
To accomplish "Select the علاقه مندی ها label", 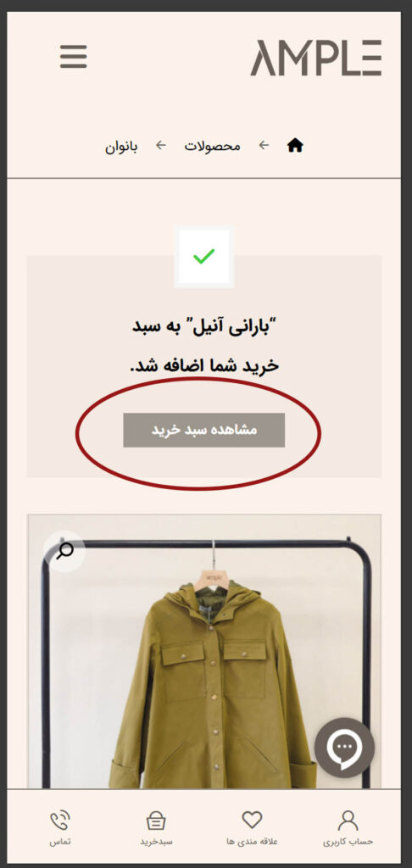I will 252,842.
